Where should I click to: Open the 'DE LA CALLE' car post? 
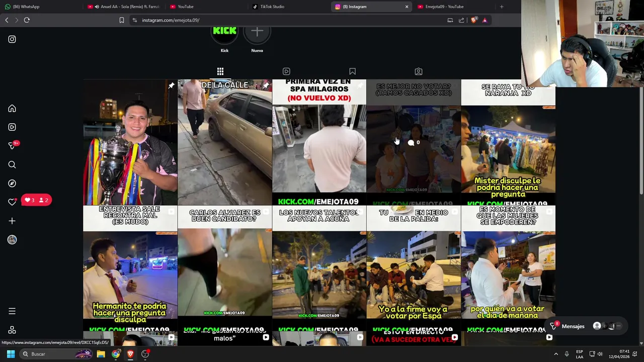pyautogui.click(x=225, y=142)
